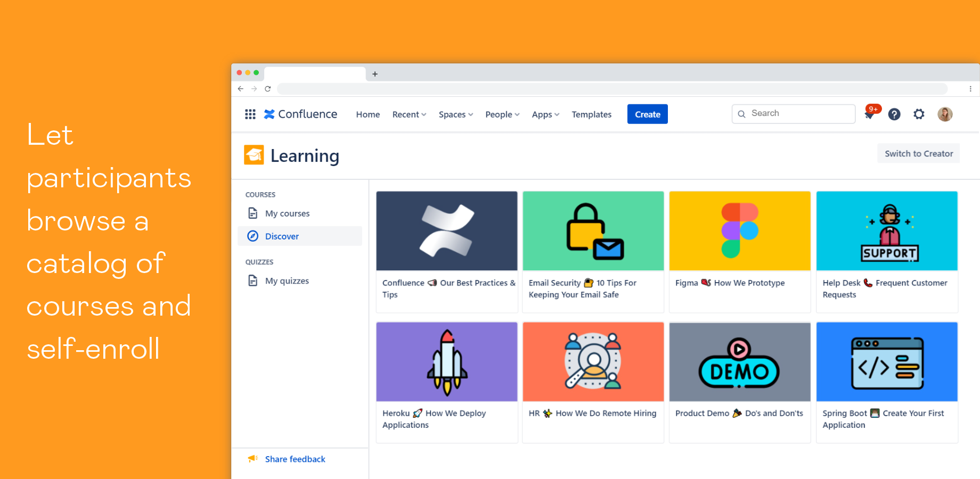Click the My quizzes document icon

coord(253,280)
